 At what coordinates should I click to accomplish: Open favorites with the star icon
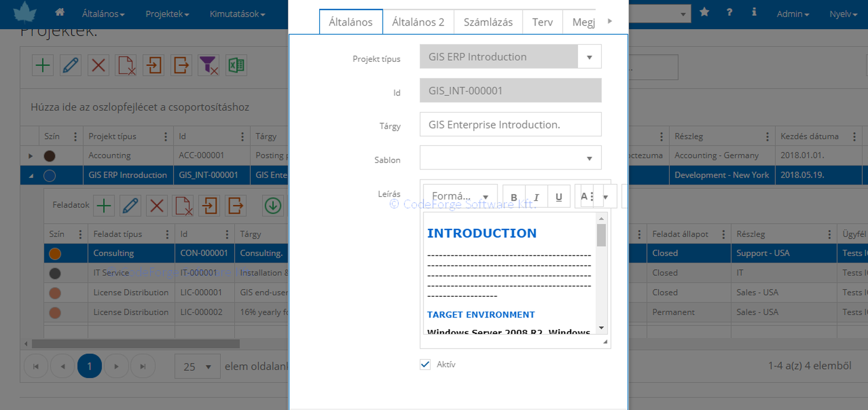[704, 12]
